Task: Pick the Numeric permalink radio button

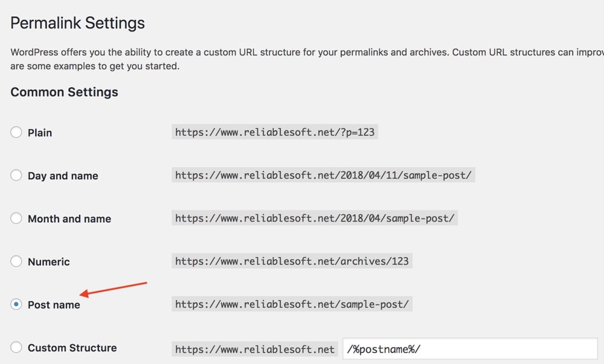Action: [x=16, y=261]
